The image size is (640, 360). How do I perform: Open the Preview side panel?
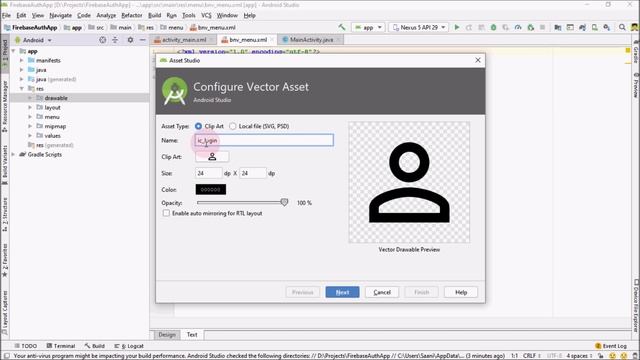click(x=636, y=86)
